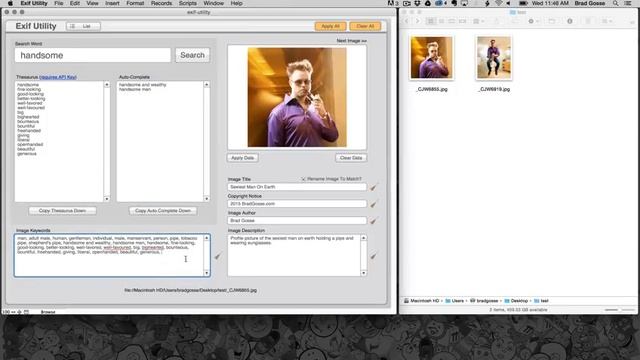Select _CJW6855.jpg thumbnail in Finder
The height and width of the screenshot is (360, 640).
coord(431,58)
